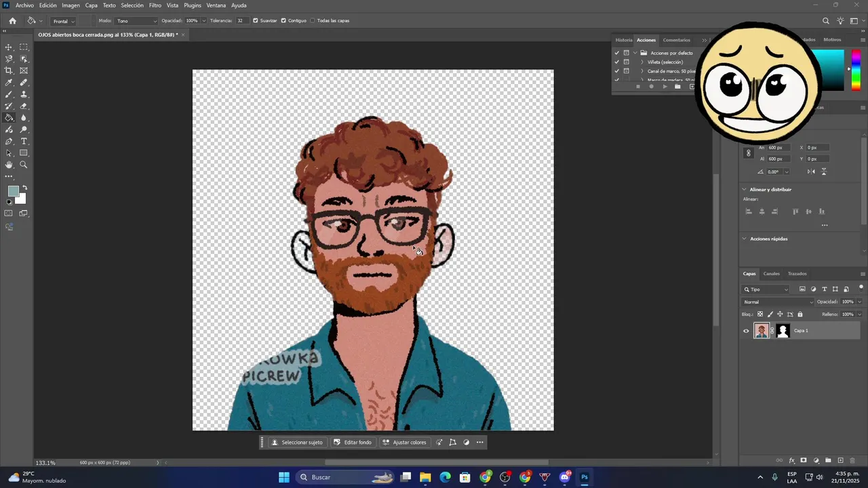Screen dimensions: 868x488
Task: Select the Hand tool
Action: click(x=9, y=165)
